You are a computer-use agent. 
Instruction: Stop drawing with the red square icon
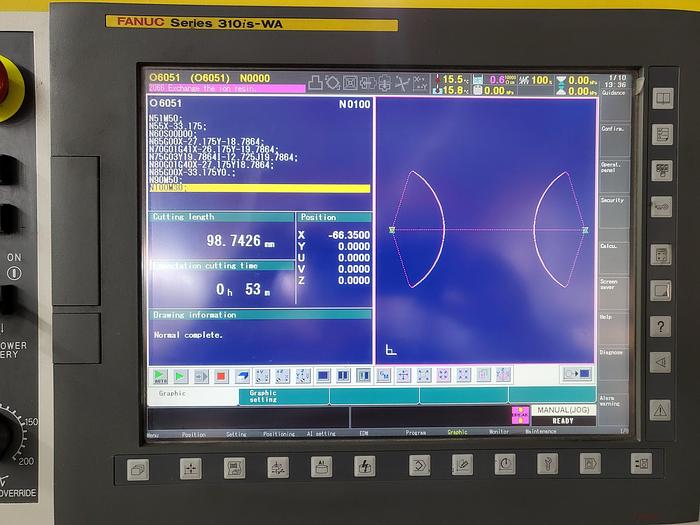click(221, 376)
